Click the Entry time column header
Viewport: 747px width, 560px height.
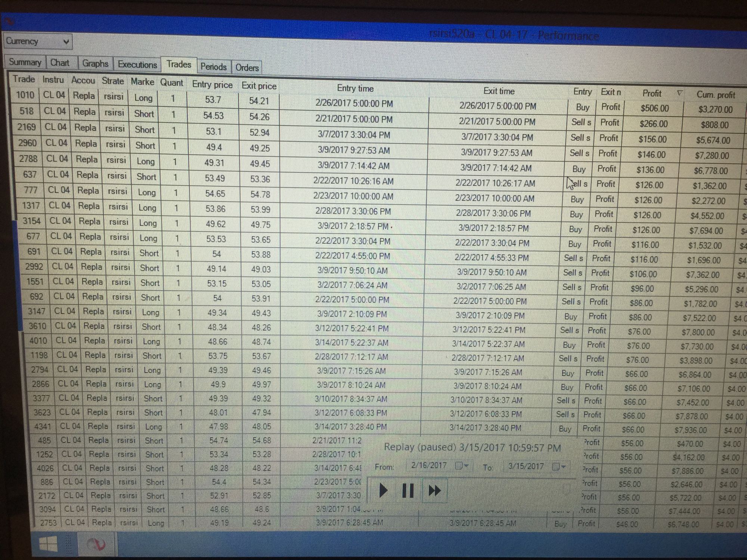click(x=355, y=88)
